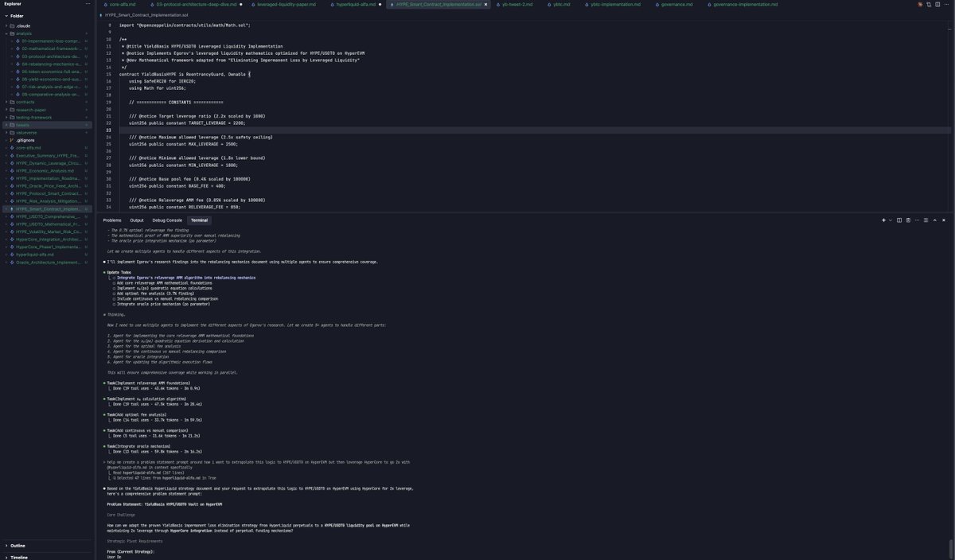Open the new terminal profile dropdown arrow
The width and height of the screenshot is (955, 560).
[x=891, y=220]
